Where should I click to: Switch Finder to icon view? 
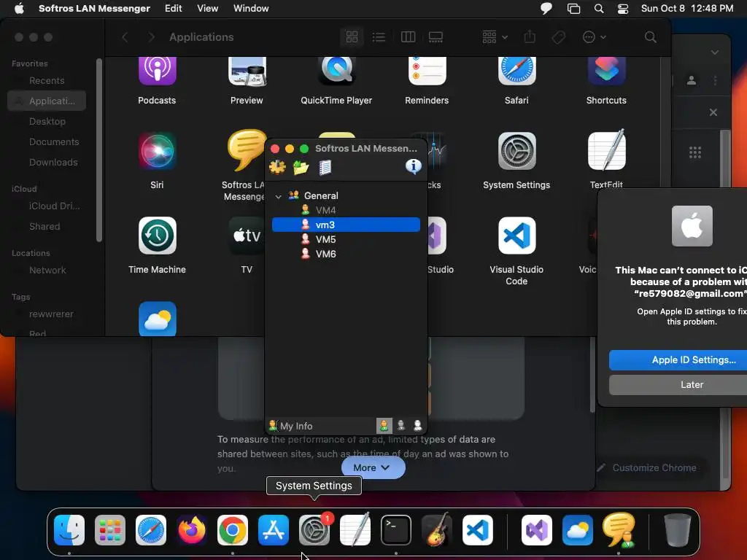tap(352, 37)
